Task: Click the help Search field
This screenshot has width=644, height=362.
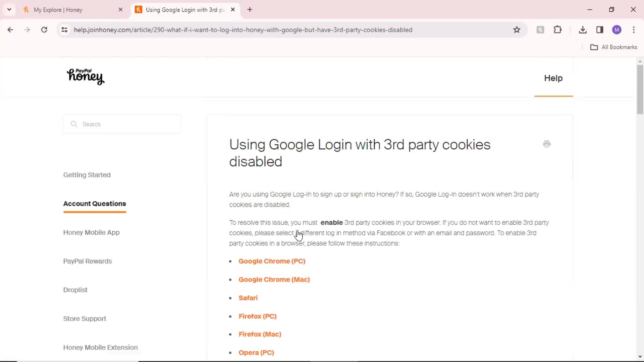Action: pos(122,124)
